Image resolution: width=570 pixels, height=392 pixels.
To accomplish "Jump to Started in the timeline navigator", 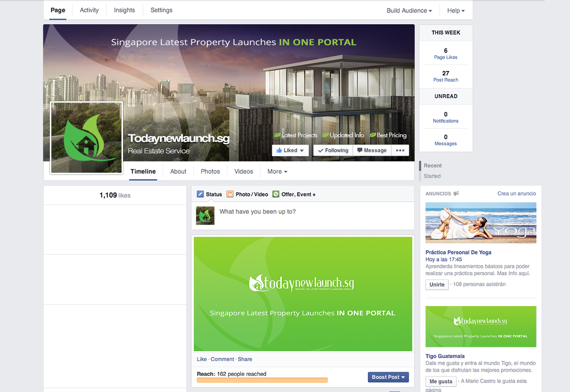I will (432, 176).
